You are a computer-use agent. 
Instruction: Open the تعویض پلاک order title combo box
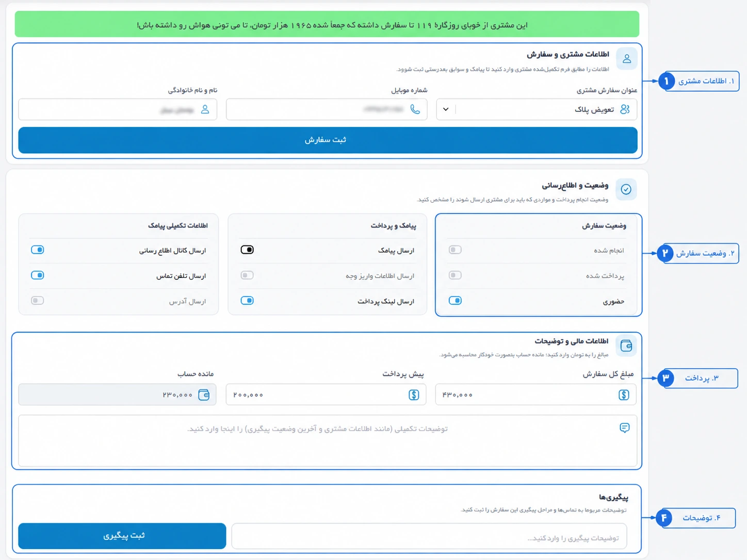(x=537, y=109)
